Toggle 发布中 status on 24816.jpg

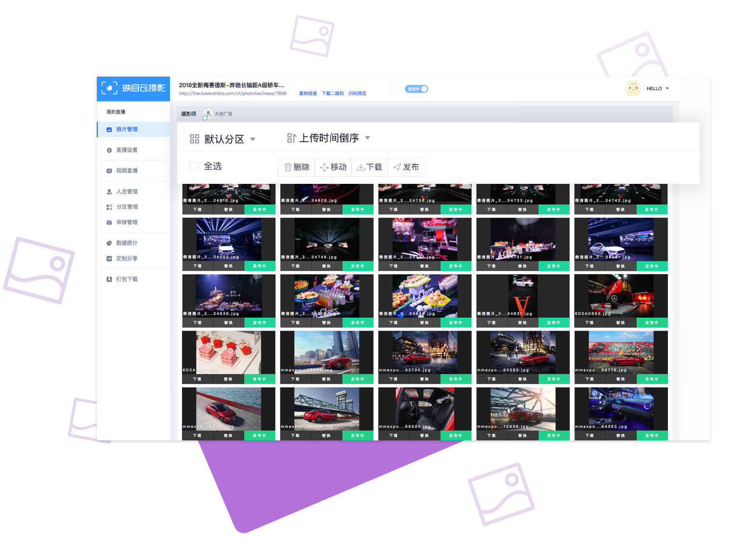(260, 210)
